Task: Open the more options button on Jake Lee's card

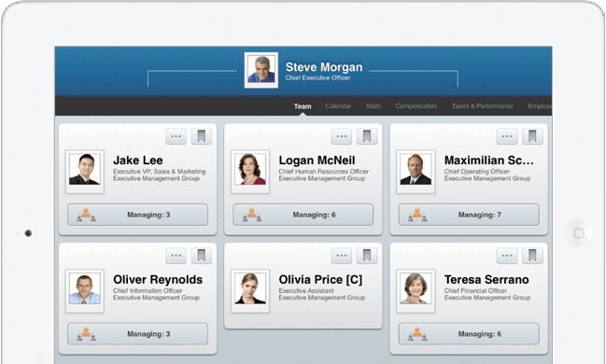Action: click(176, 136)
